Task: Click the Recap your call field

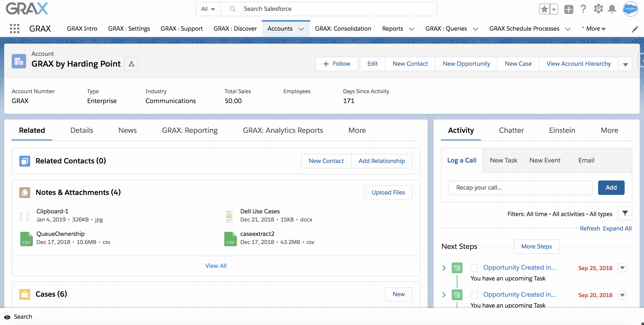Action: coord(520,188)
